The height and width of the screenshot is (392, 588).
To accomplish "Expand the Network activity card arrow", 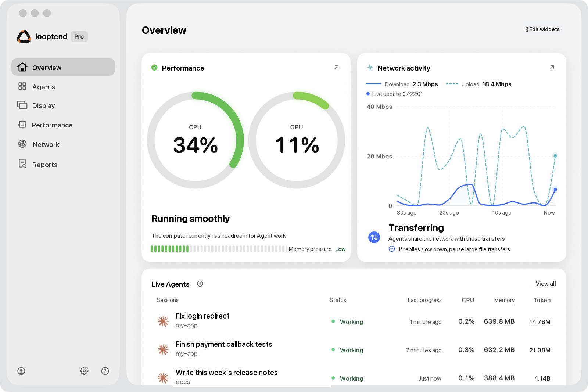I will 552,68.
